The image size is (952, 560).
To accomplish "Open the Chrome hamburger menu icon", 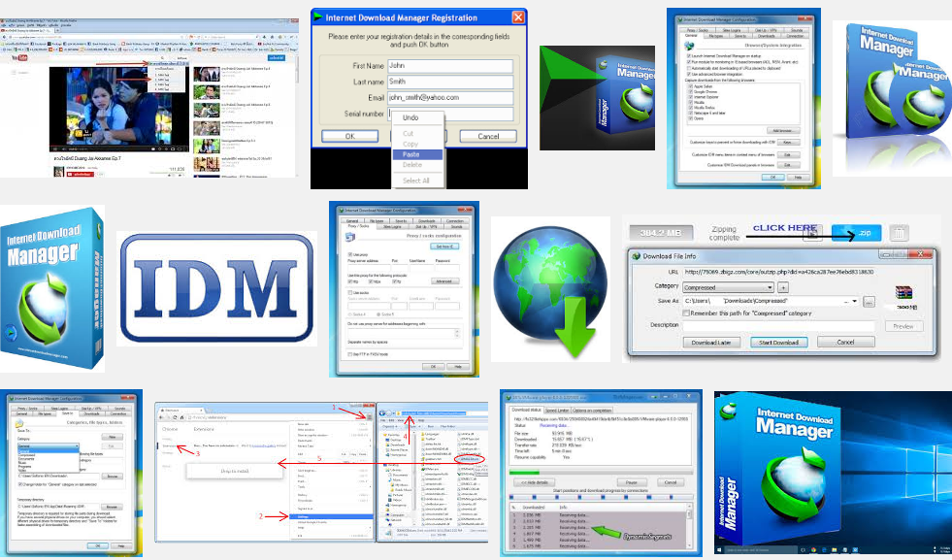I will pyautogui.click(x=369, y=416).
